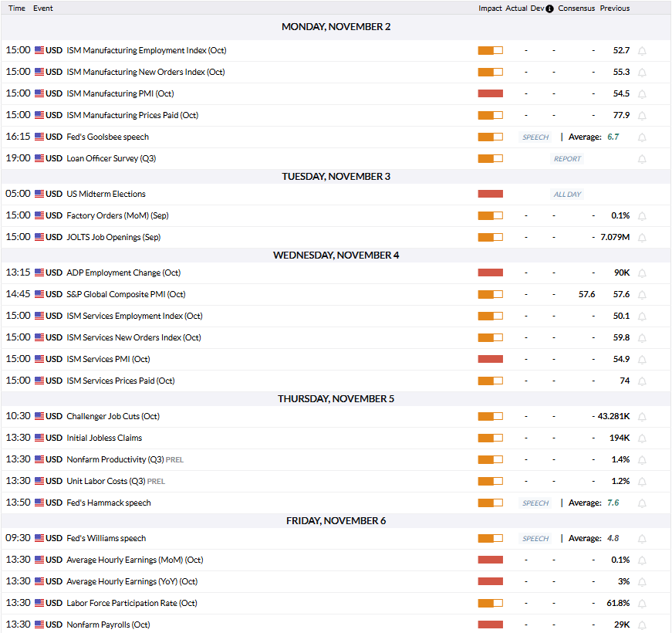The image size is (672, 633).
Task: Set alert bell for Challenger Job Cuts
Action: click(x=642, y=417)
